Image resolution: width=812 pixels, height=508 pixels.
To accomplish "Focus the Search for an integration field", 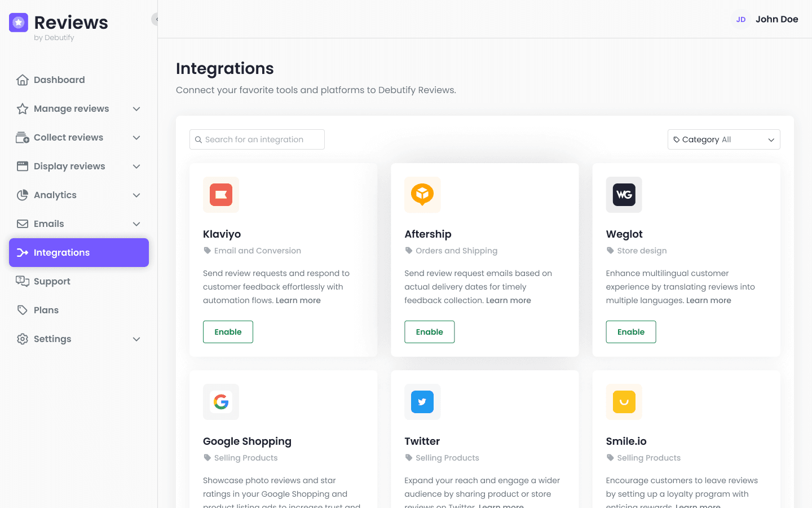I will (257, 139).
